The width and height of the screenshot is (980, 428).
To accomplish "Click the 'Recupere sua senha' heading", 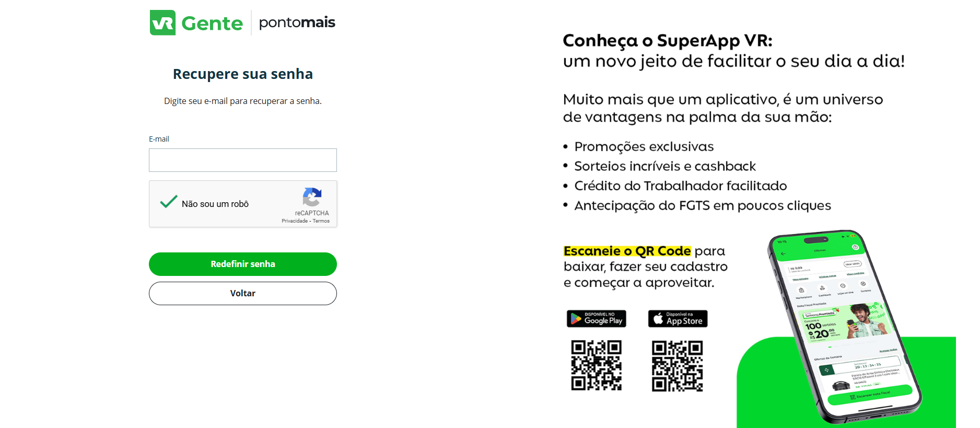I will pos(243,74).
